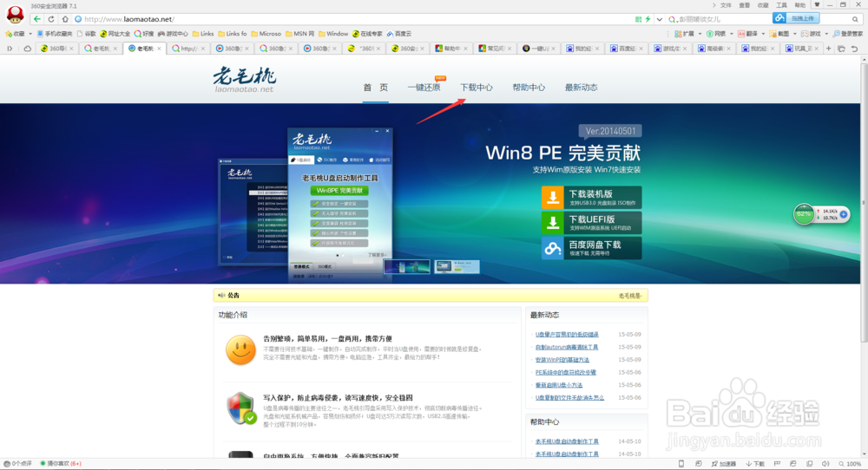Click the 下载装机版 download button
Screen dimensions: 868x470
tap(591, 198)
